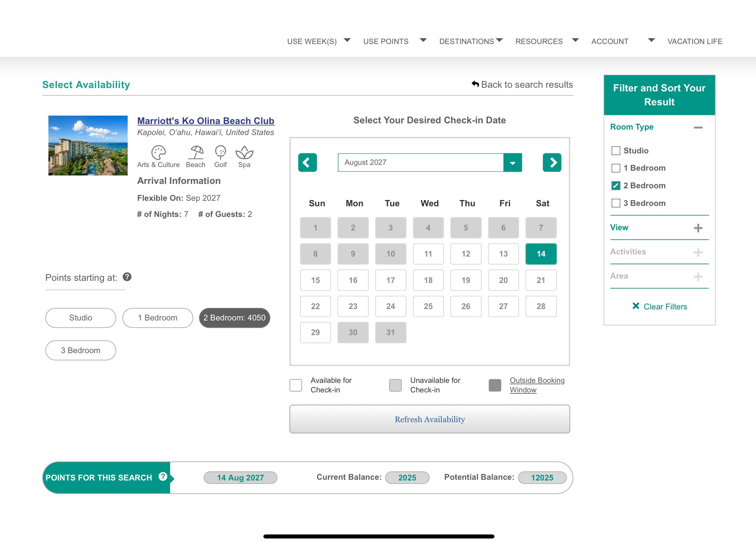Expand the Area filter section
756x544 pixels.
[x=698, y=276]
